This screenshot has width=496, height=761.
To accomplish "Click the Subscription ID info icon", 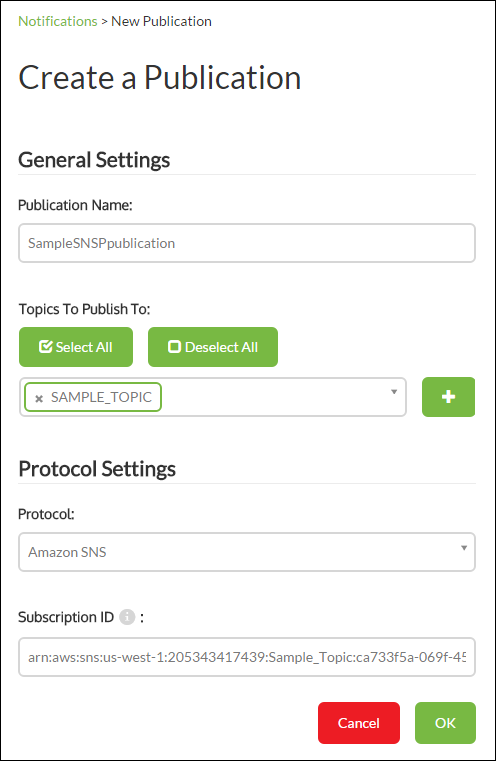I will coord(127,617).
